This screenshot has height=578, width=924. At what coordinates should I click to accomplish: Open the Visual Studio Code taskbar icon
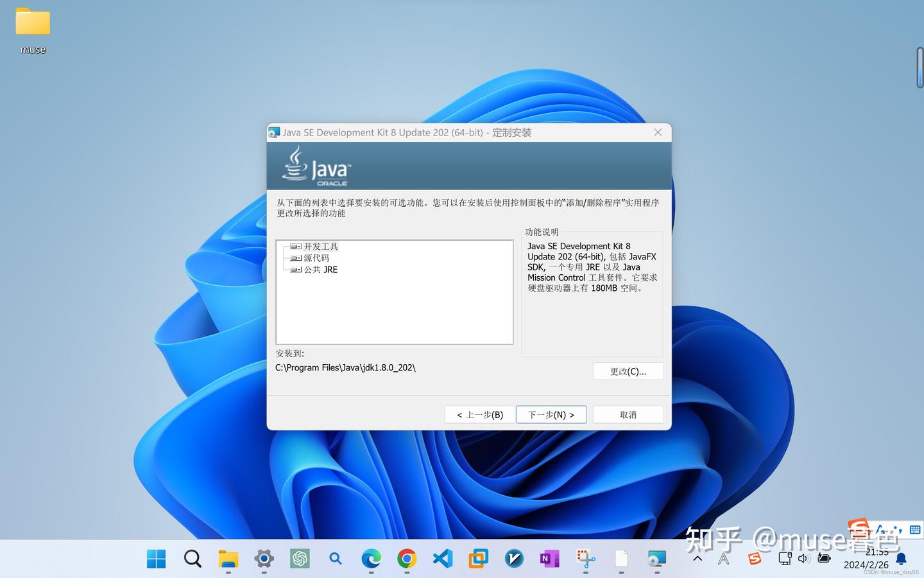tap(442, 559)
